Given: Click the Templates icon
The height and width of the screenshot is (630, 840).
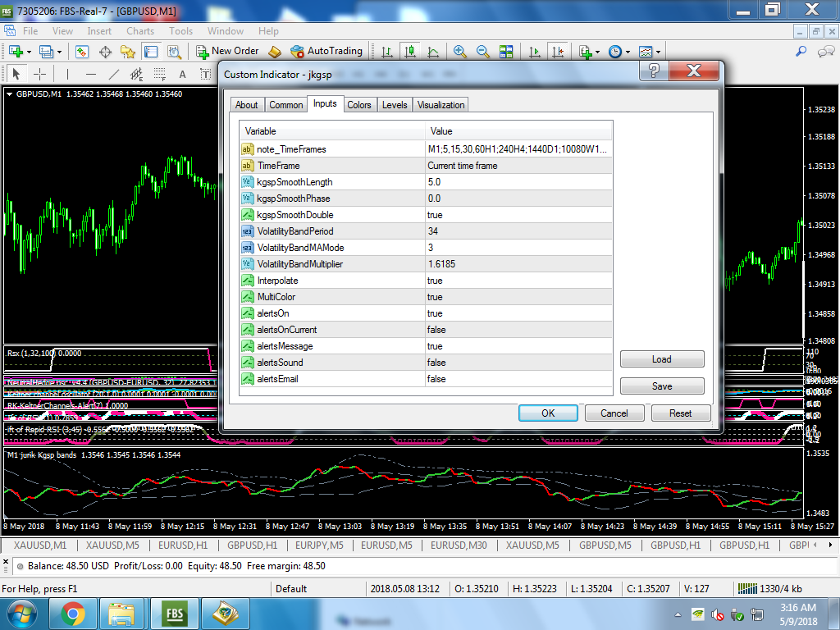Looking at the screenshot, I should coord(646,52).
